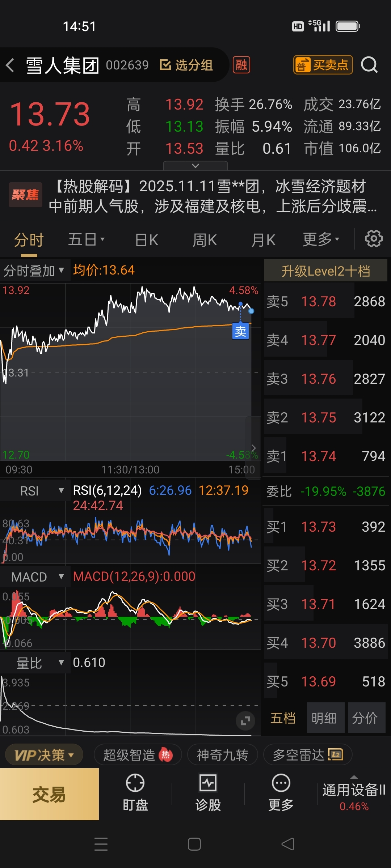Open chart settings gear icon
Viewport: 391px width, 868px height.
374,239
